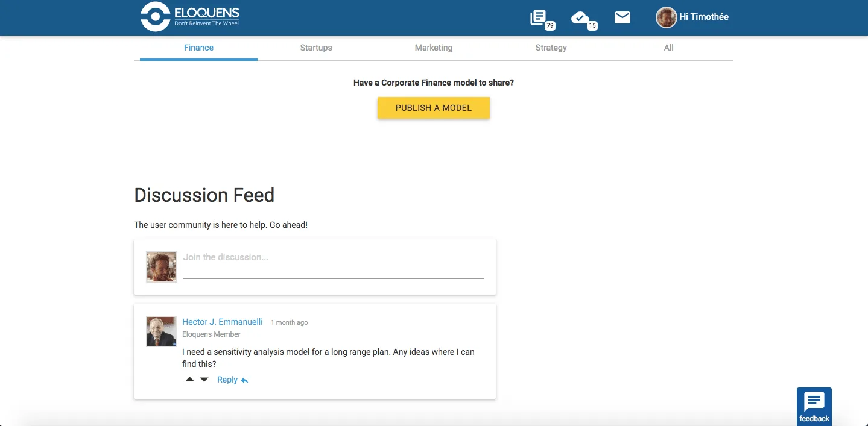
Task: Click the Reply link on Hector's post
Action: click(x=227, y=380)
